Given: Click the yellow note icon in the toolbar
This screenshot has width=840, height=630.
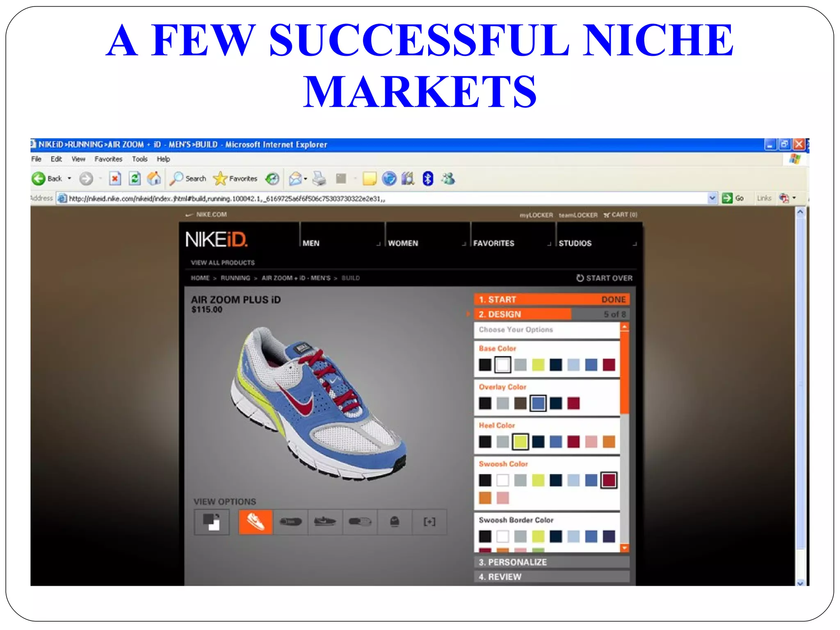Looking at the screenshot, I should tap(369, 179).
